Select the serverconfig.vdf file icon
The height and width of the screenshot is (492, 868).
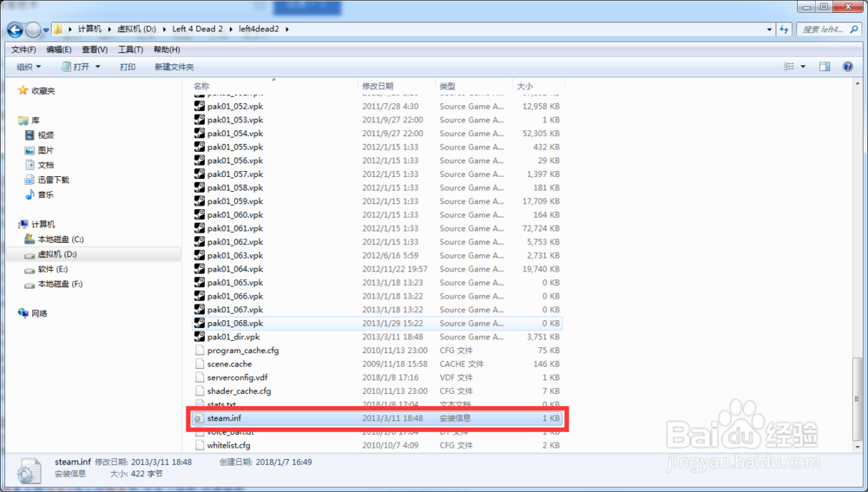click(x=200, y=377)
